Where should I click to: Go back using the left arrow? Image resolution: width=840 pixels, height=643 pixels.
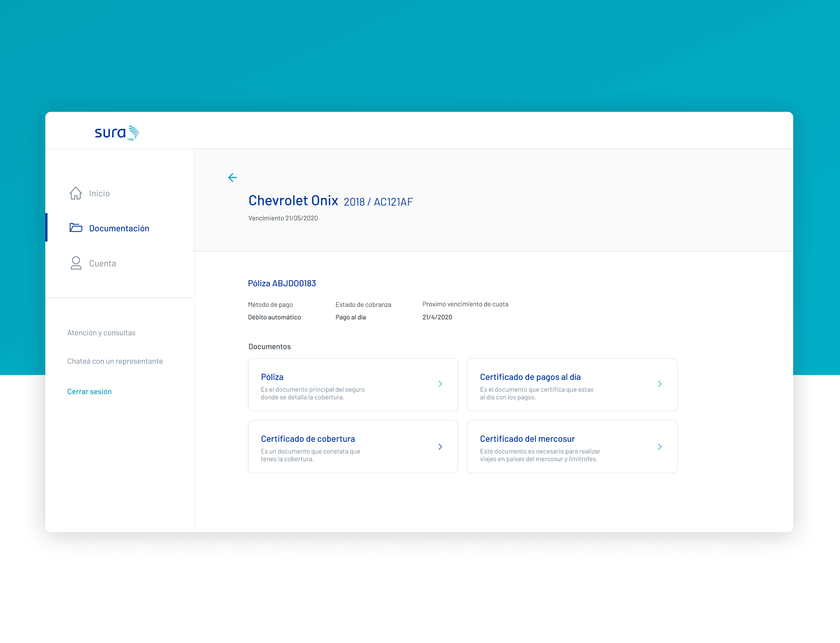232,177
